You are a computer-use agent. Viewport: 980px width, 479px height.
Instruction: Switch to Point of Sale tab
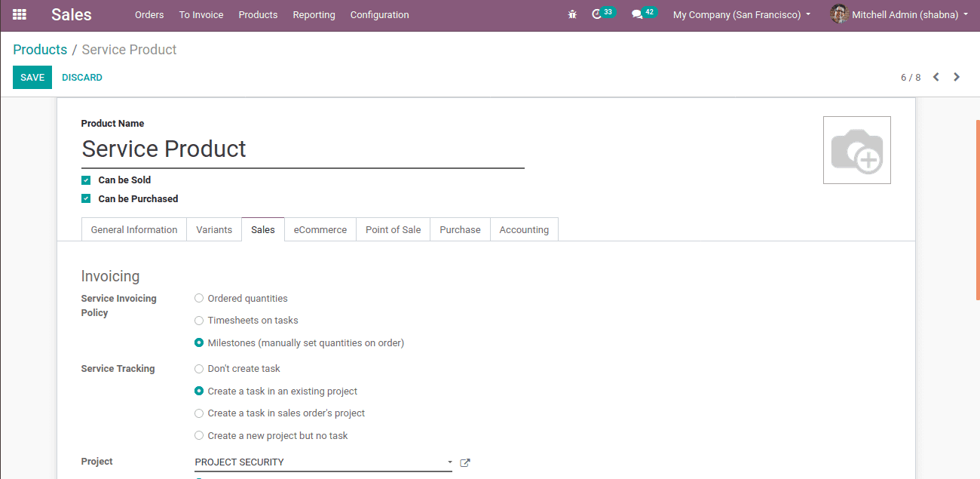click(x=394, y=229)
